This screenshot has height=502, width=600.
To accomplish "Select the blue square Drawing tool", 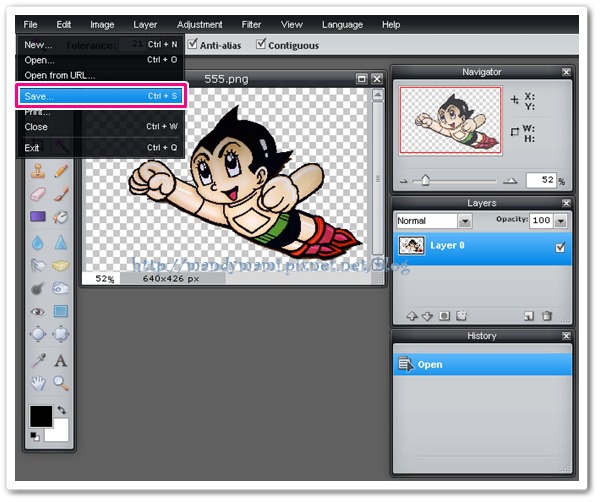I will pyautogui.click(x=60, y=311).
